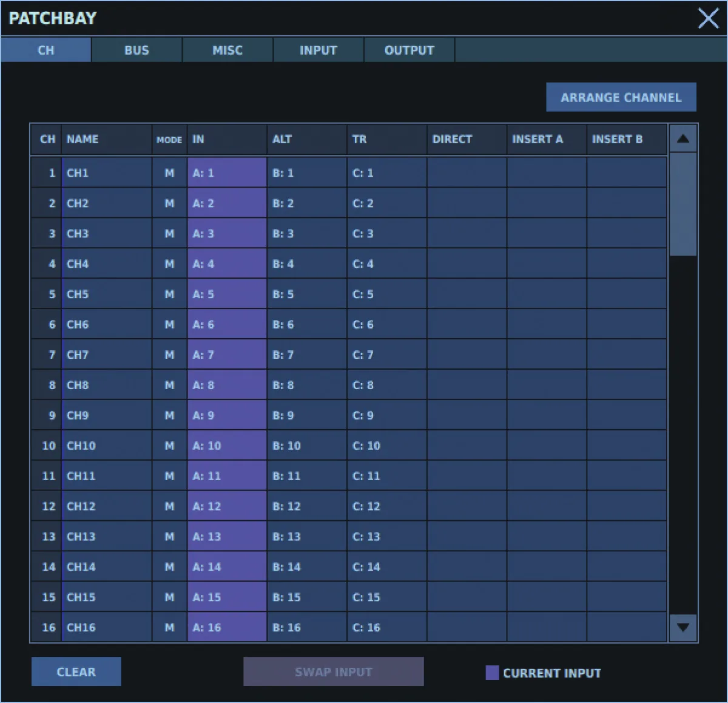Switch to the BUS tab
Image resolution: width=728 pixels, height=703 pixels.
point(136,50)
